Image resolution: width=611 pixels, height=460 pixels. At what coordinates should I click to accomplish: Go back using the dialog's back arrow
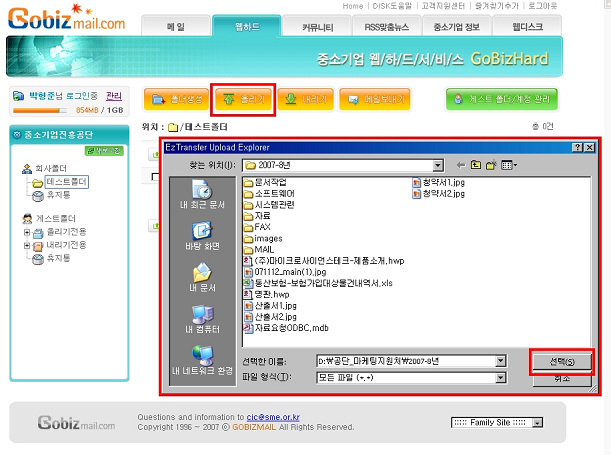click(x=461, y=165)
